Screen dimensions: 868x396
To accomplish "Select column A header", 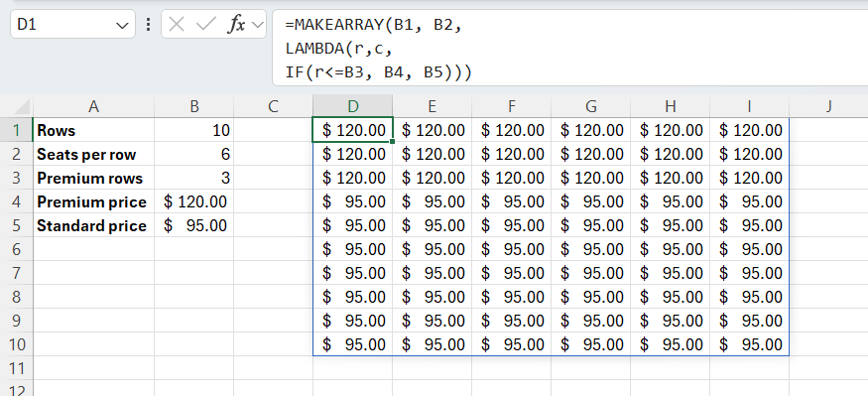I will (93, 106).
